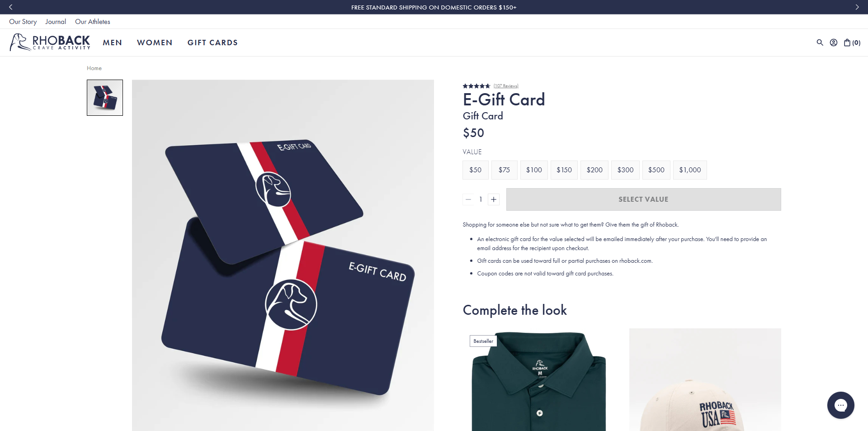Open the Our Athletes link
This screenshot has width=868, height=431.
point(93,22)
